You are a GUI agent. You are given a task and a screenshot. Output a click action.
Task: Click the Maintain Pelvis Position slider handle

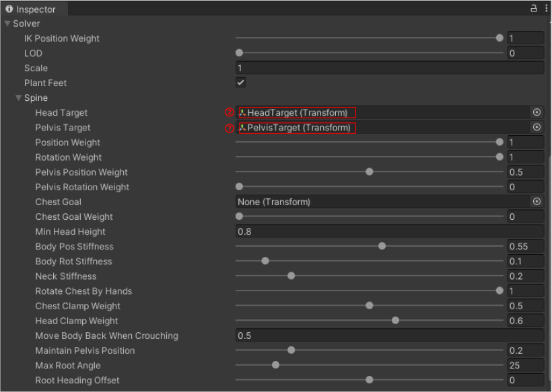pos(291,350)
